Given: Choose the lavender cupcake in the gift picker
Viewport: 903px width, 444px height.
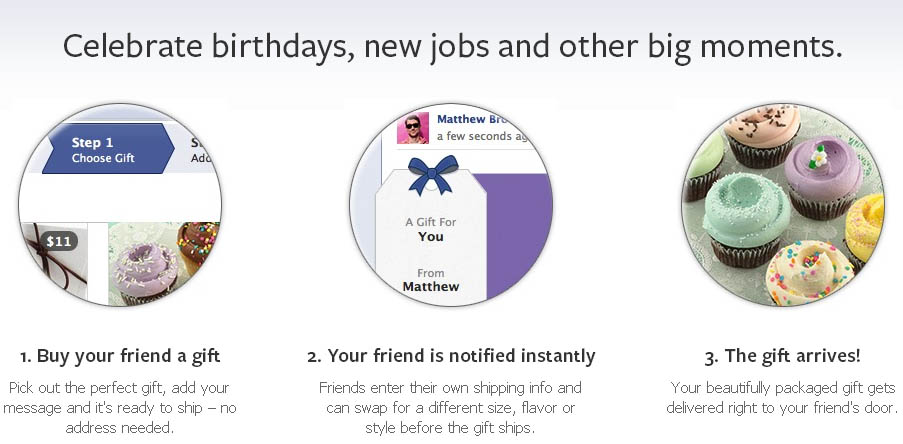Looking at the screenshot, I should pyautogui.click(x=144, y=268).
